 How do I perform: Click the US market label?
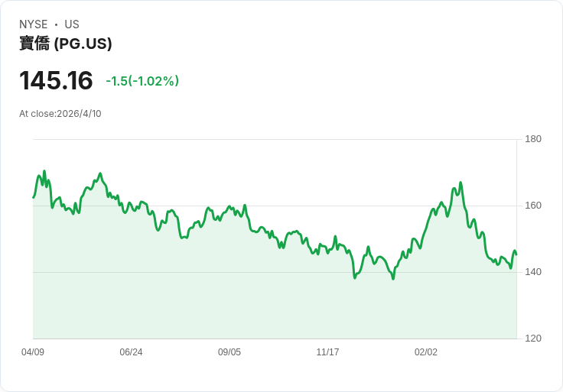pyautogui.click(x=72, y=24)
